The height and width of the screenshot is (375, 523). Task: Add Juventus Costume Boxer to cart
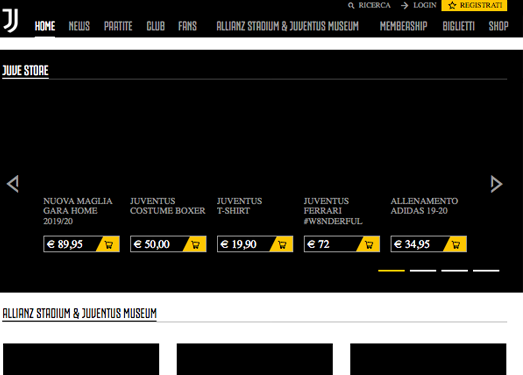(195, 244)
